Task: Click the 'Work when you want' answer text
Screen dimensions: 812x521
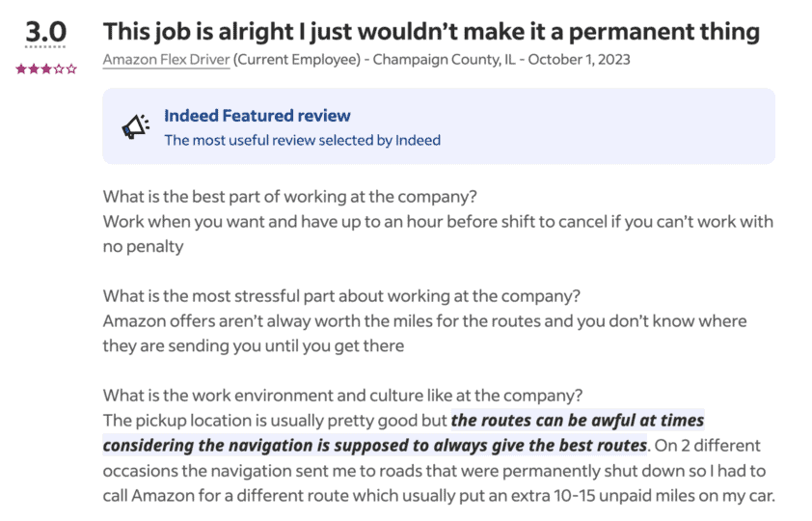Action: (x=437, y=222)
